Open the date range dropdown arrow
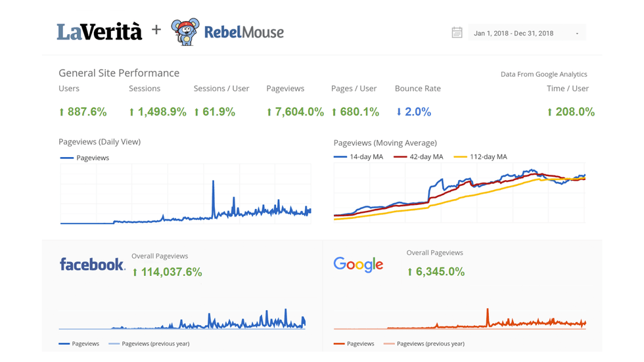Viewport: 644px width, 362px height. pyautogui.click(x=577, y=34)
